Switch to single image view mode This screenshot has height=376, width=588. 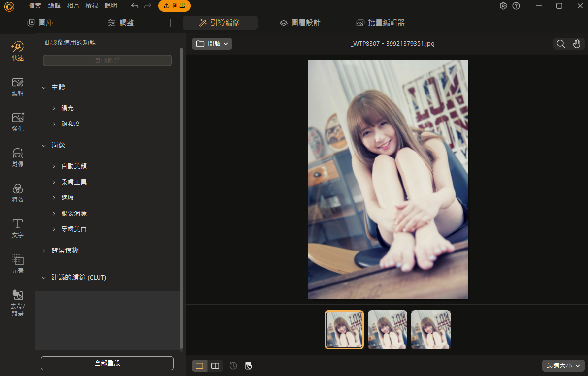(x=199, y=366)
